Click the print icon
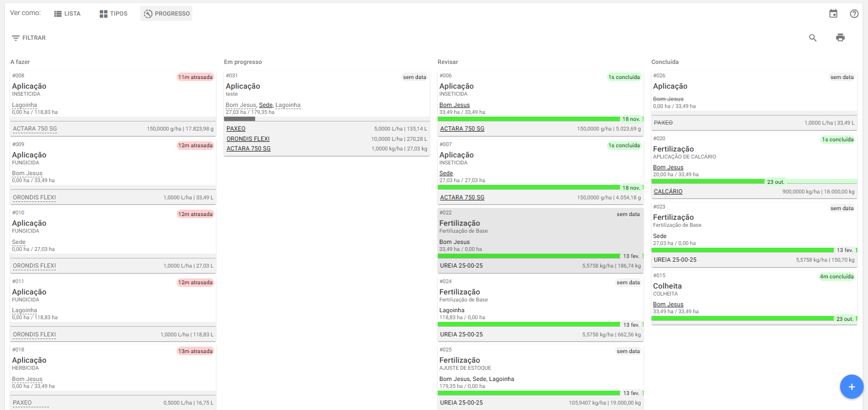868x410 pixels. [x=840, y=38]
